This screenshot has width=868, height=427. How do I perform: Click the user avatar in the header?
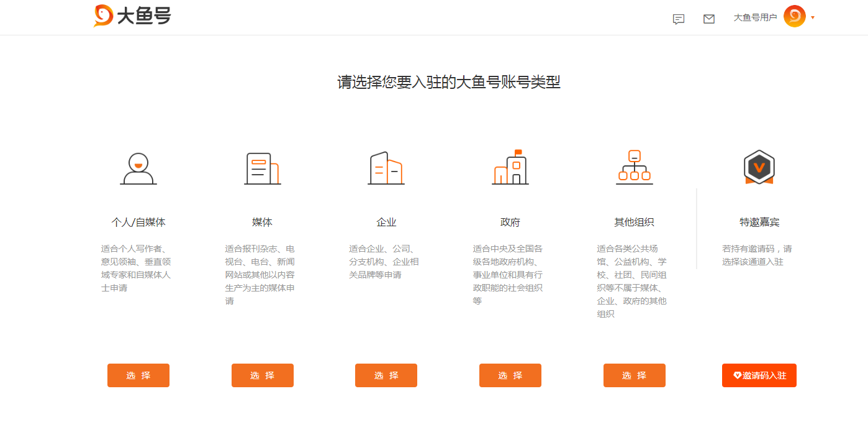coord(794,17)
